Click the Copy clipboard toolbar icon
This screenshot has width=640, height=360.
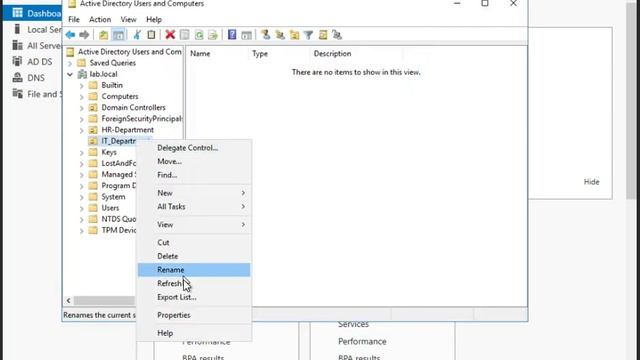[x=151, y=35]
